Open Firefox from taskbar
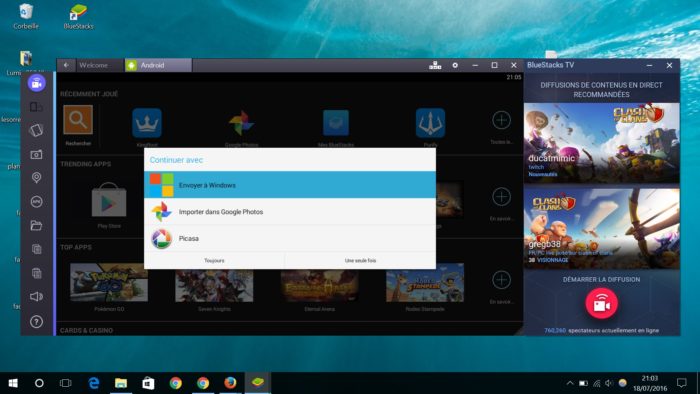This screenshot has height=394, width=700. [230, 383]
